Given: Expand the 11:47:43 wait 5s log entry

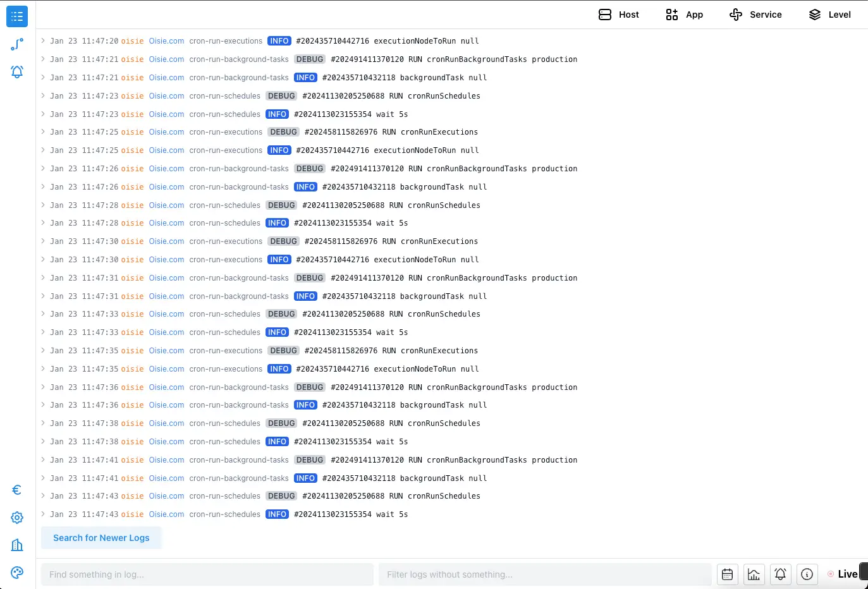Looking at the screenshot, I should tap(42, 514).
